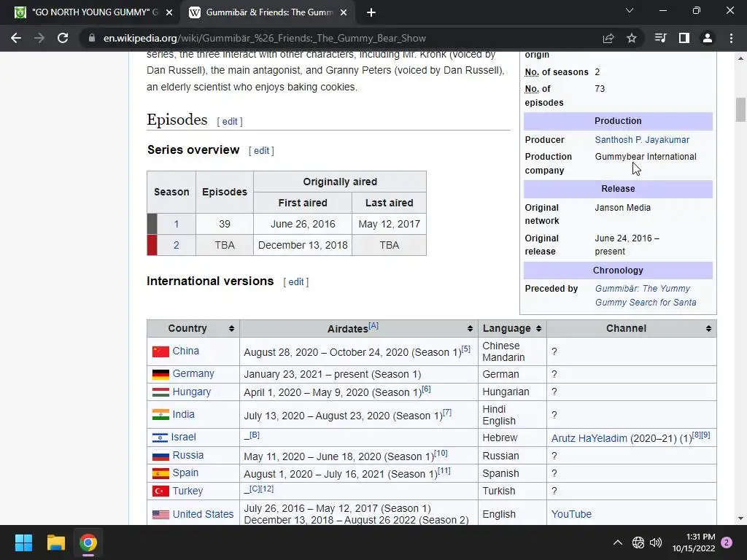Open Santhosh P. Jayakumar producer link
Viewport: 747px width, 560px height.
[x=642, y=140]
